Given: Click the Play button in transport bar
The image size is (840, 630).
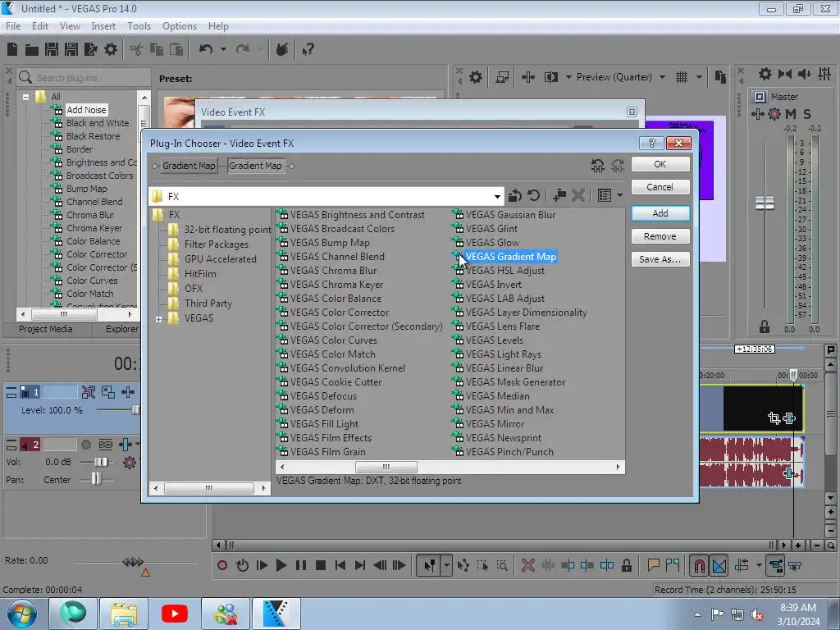Looking at the screenshot, I should (x=281, y=565).
